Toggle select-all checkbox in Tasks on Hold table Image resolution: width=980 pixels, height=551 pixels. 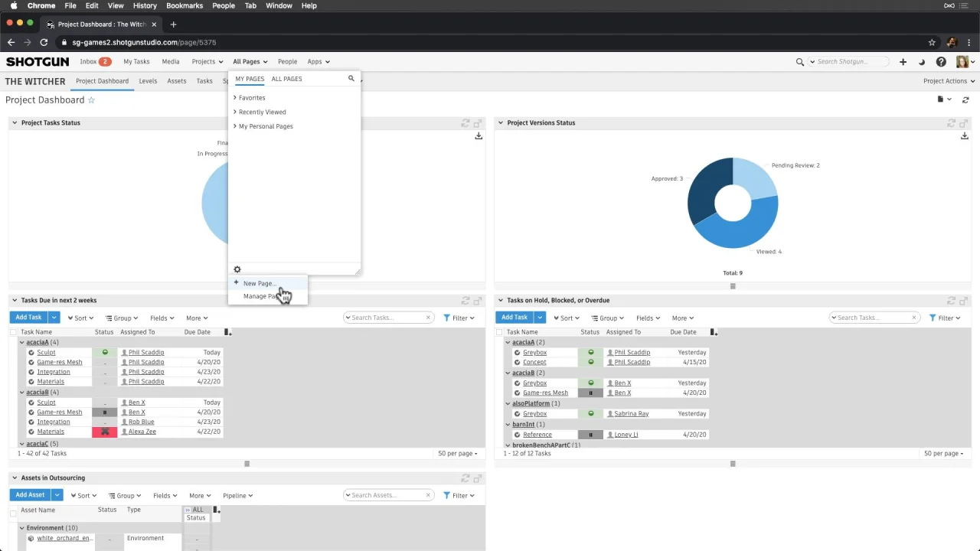(499, 332)
